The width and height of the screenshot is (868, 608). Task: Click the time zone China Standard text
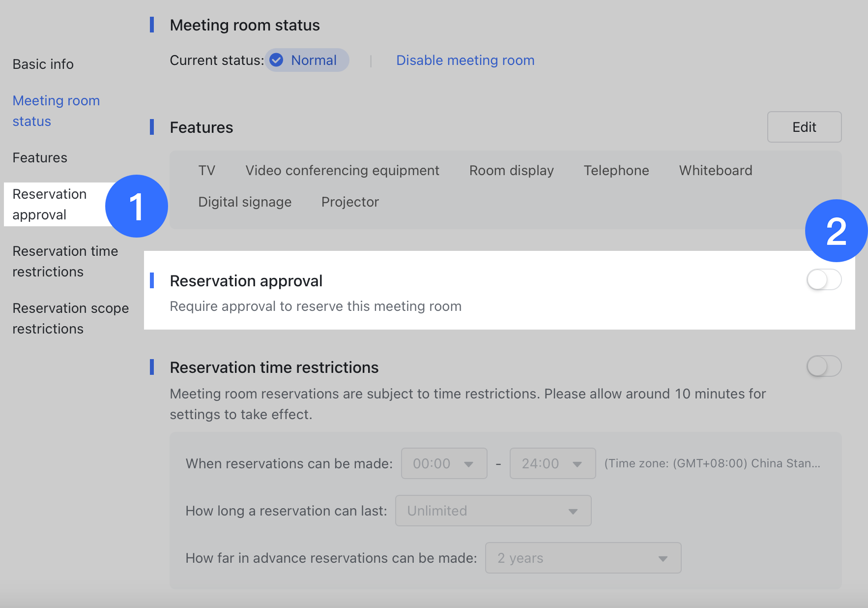(712, 463)
